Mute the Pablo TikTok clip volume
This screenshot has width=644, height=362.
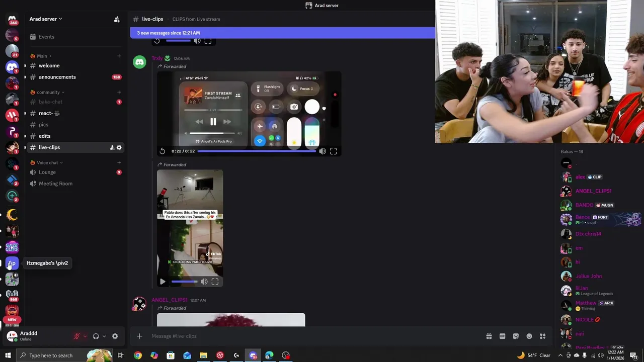pos(204,282)
